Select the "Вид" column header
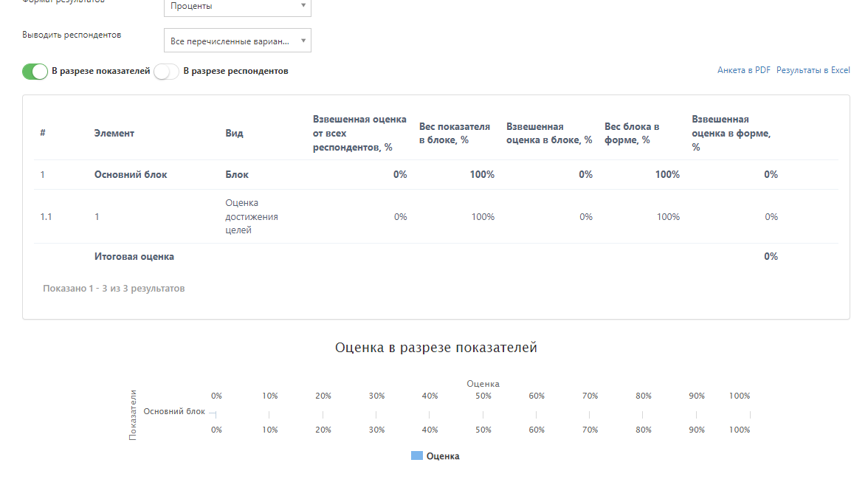 coord(234,134)
